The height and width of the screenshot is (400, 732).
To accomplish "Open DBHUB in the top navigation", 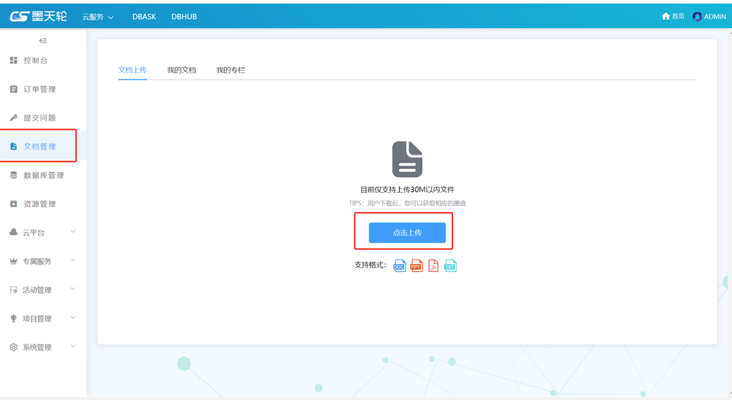I will point(184,16).
